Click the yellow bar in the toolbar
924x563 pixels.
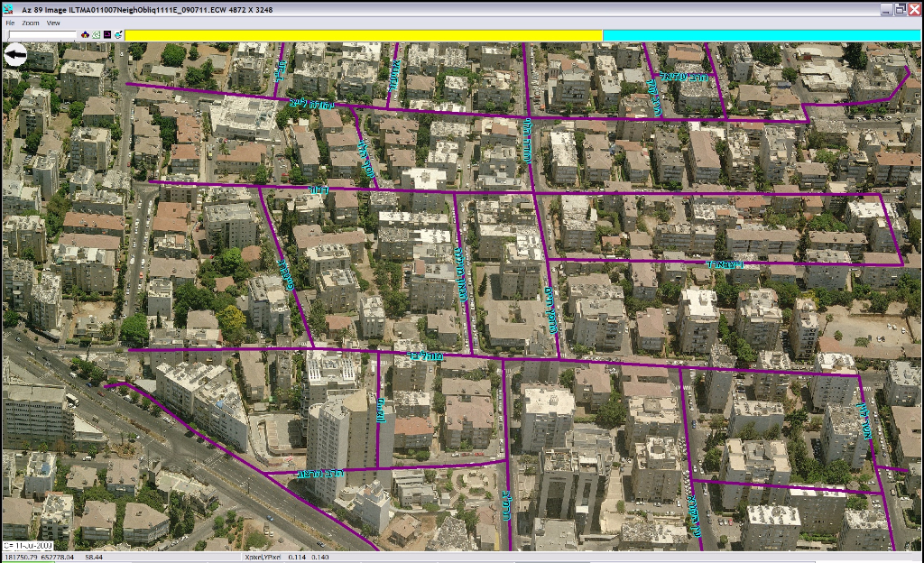coord(363,34)
